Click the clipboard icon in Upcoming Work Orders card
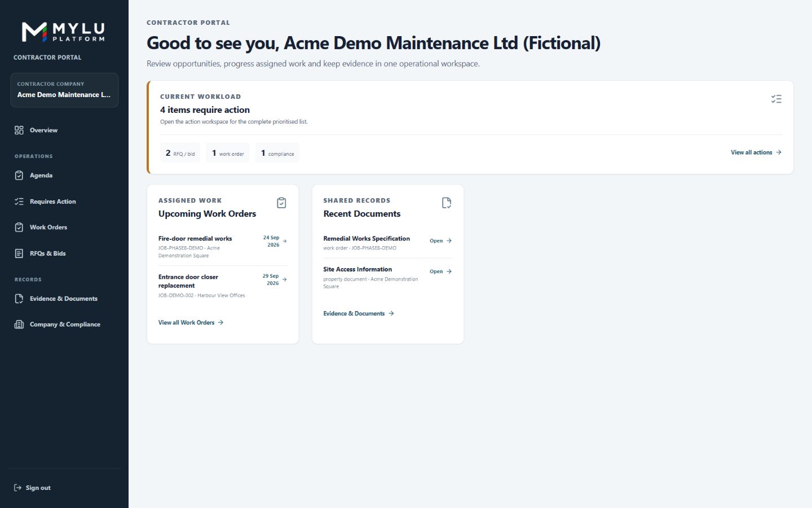812x508 pixels. pyautogui.click(x=281, y=203)
